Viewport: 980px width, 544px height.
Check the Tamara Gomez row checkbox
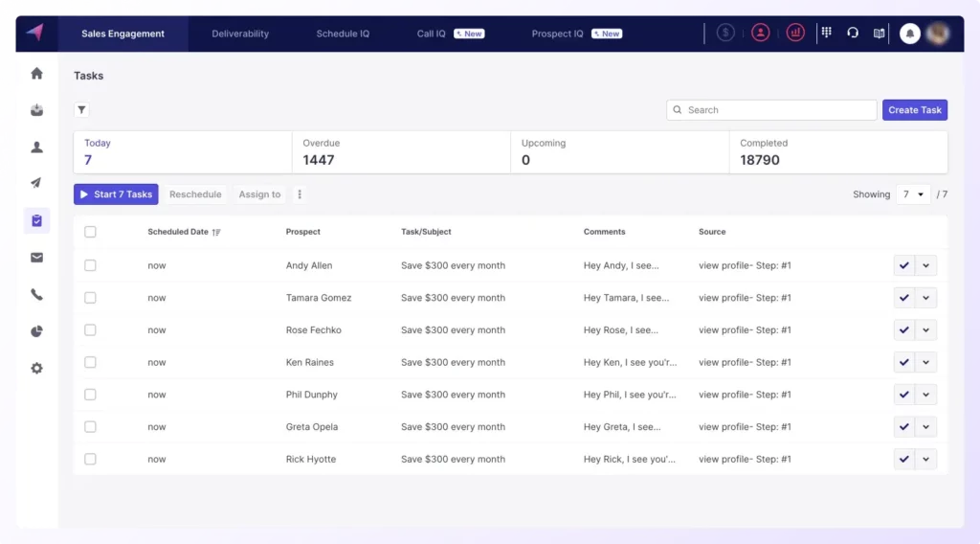click(90, 298)
